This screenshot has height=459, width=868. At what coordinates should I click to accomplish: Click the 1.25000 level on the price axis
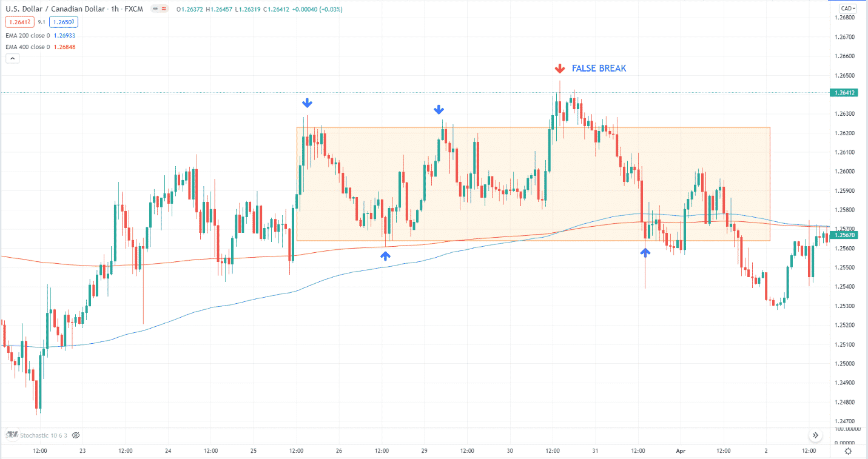(845, 364)
